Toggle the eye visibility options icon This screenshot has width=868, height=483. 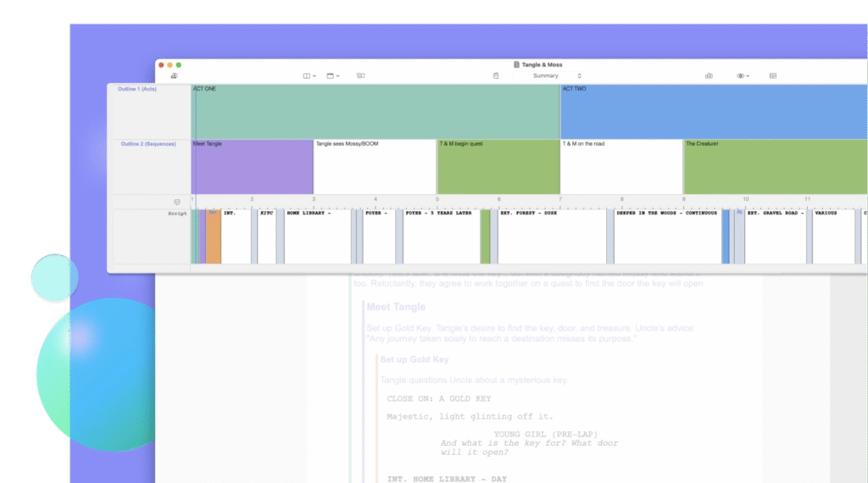pyautogui.click(x=742, y=75)
